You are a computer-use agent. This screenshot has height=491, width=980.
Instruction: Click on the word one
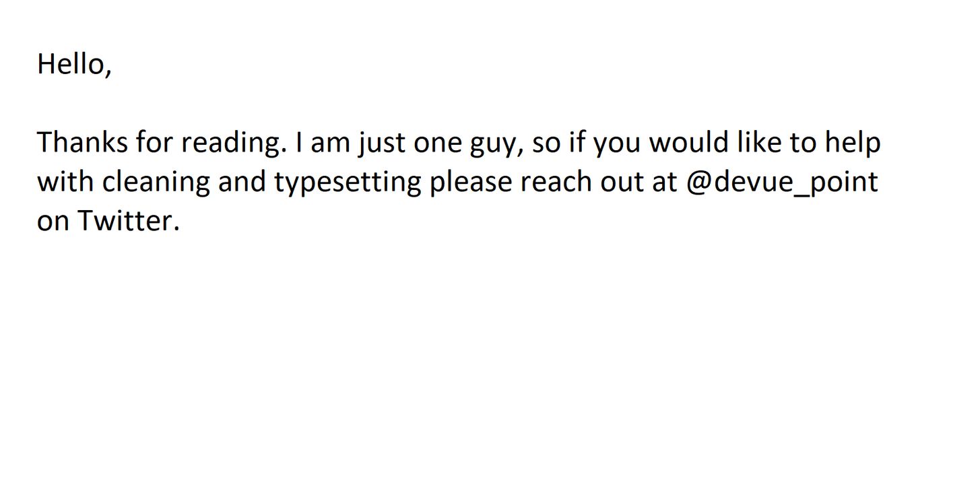pos(437,143)
